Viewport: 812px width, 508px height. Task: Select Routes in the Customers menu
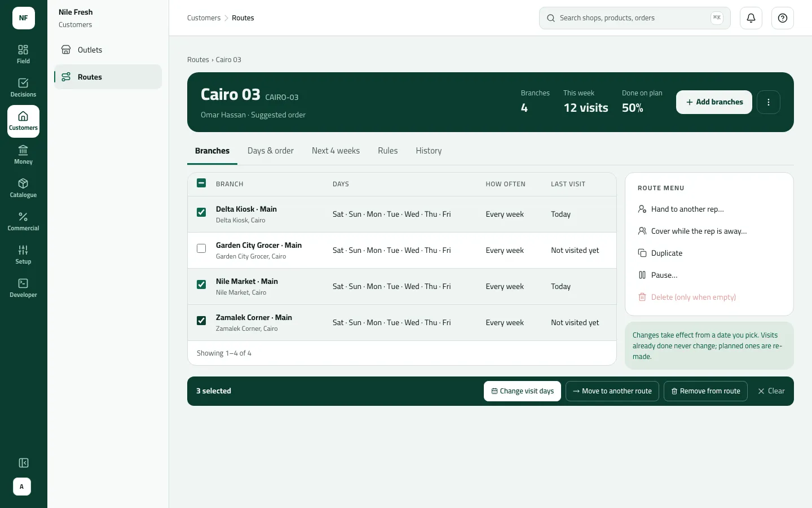click(x=108, y=77)
